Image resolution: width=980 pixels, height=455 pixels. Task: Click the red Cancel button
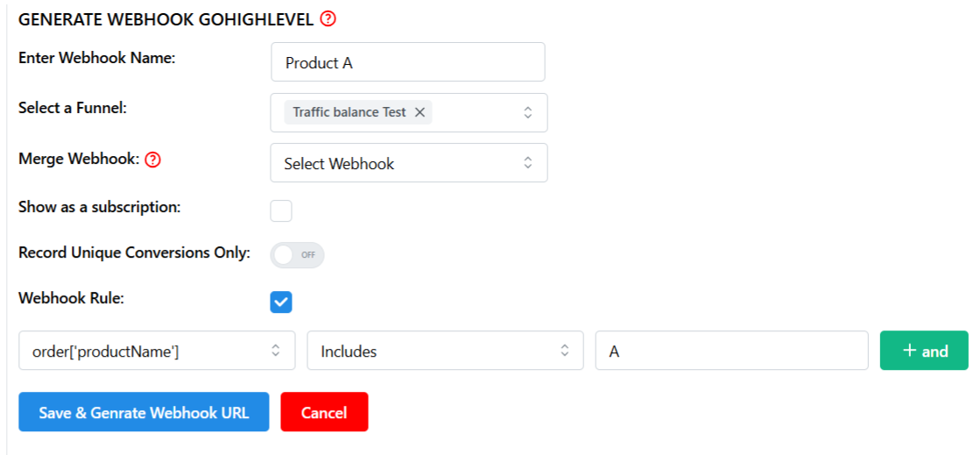[324, 412]
